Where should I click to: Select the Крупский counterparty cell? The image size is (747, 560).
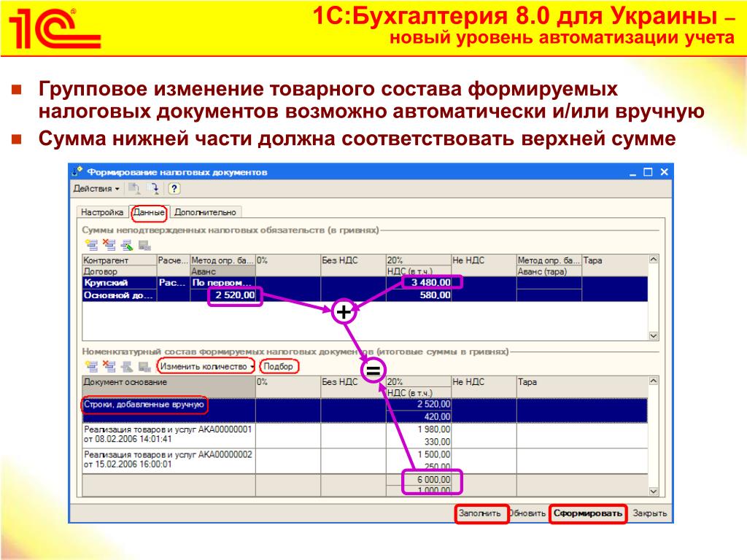pos(120,283)
